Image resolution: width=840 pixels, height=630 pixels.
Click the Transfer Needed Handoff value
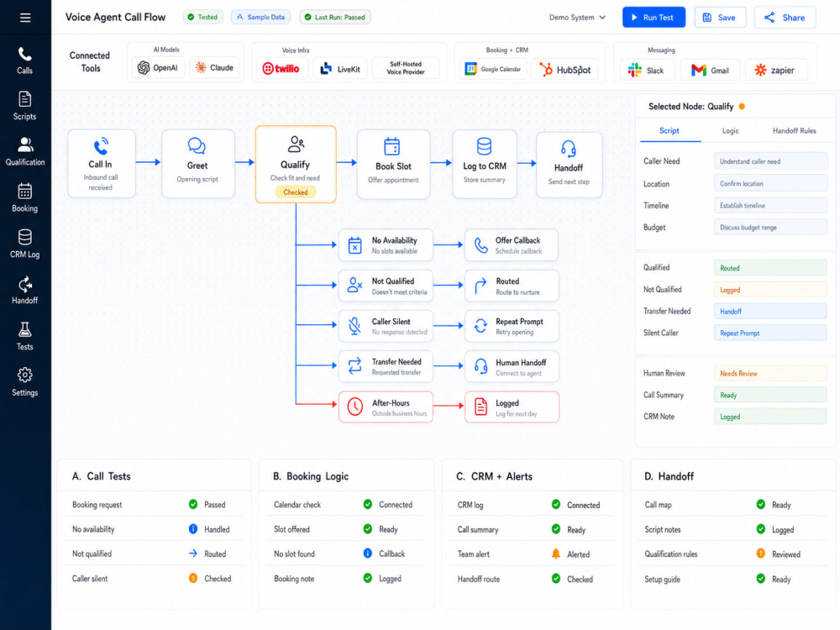770,312
